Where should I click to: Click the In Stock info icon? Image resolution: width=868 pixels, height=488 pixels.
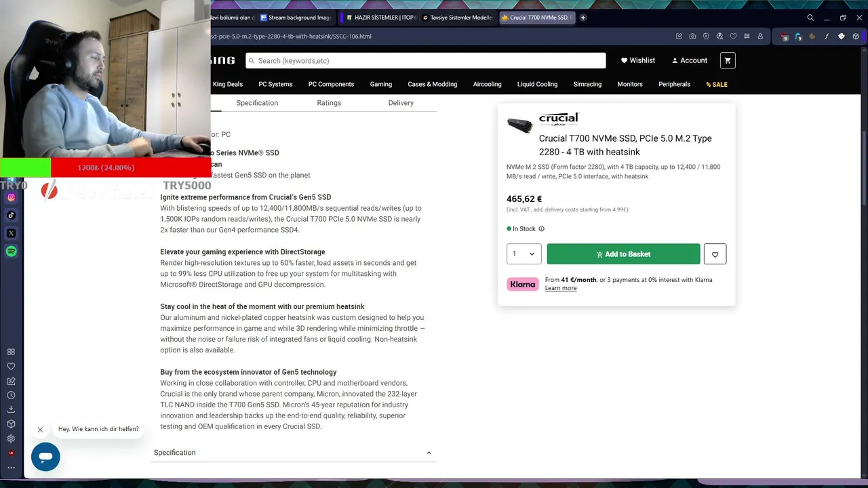point(541,229)
